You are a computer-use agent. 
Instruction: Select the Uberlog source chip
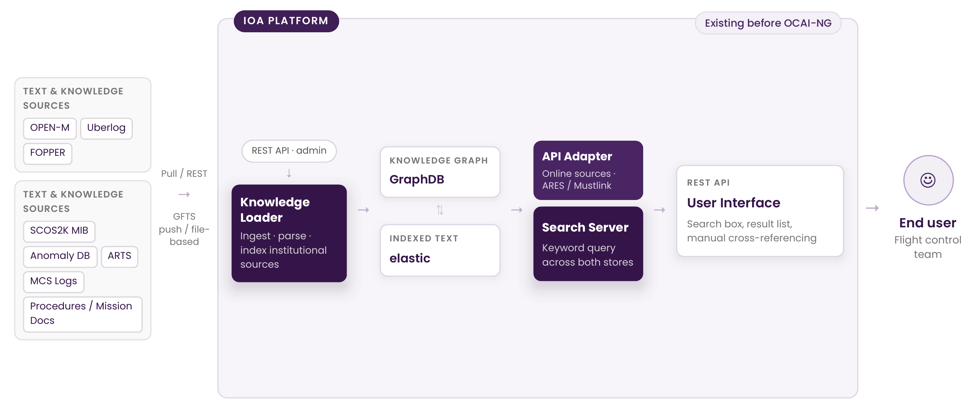(x=106, y=128)
